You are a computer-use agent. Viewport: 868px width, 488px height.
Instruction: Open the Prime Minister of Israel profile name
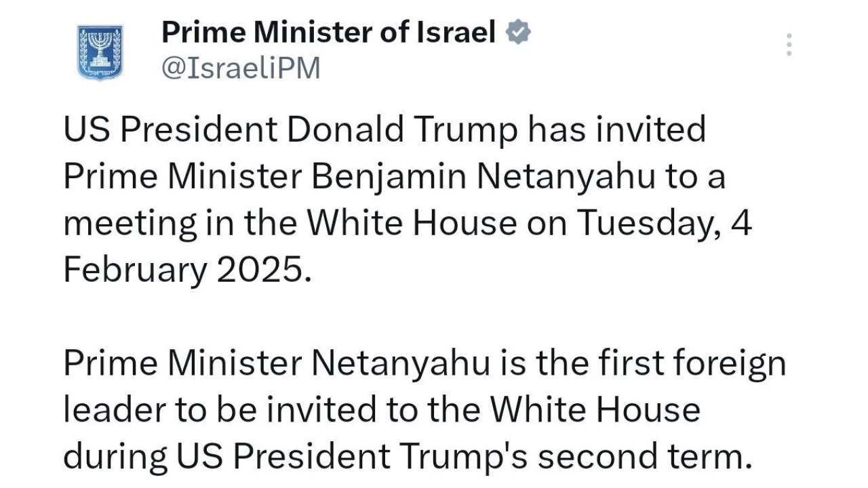pyautogui.click(x=329, y=33)
